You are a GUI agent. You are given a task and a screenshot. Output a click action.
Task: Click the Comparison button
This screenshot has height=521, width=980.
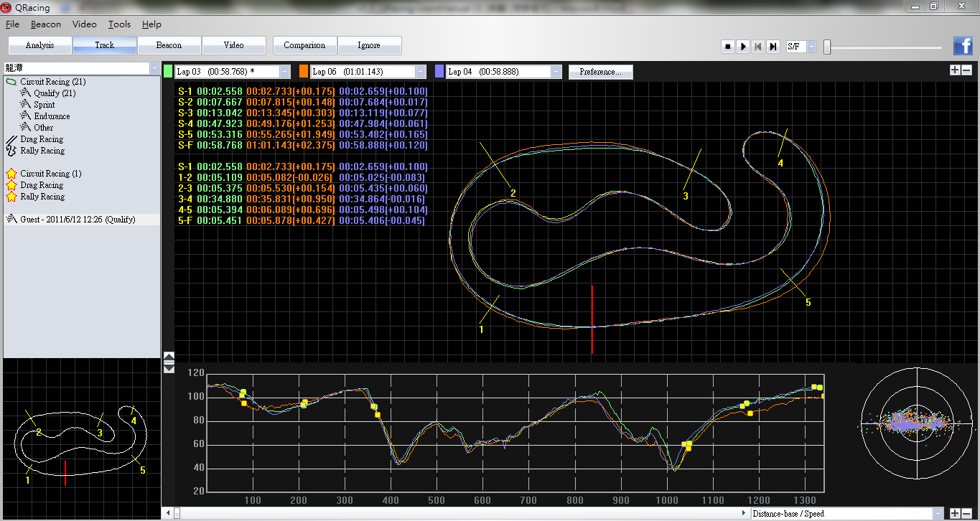click(x=304, y=45)
